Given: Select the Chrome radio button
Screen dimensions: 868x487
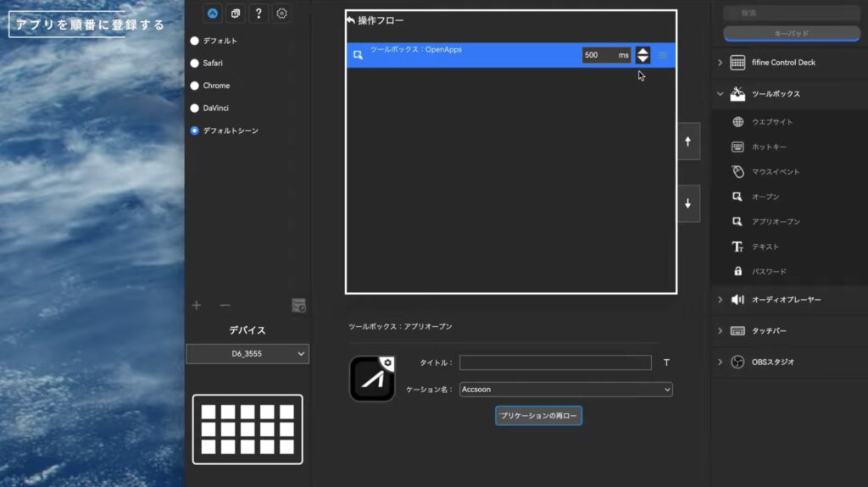Looking at the screenshot, I should coord(195,86).
